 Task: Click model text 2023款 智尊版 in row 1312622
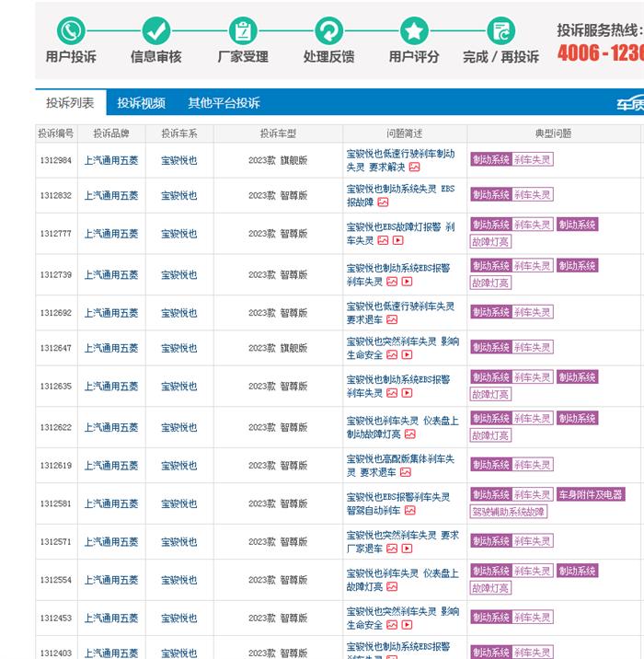coord(278,427)
